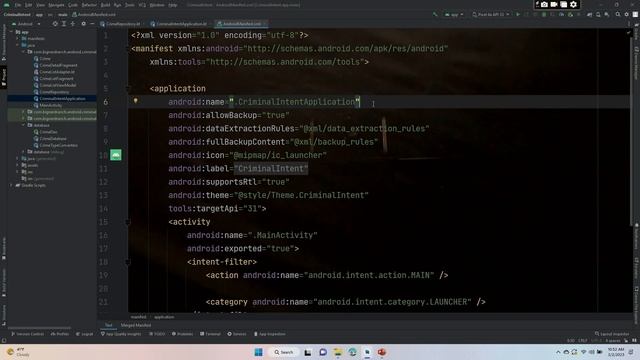Image resolution: width=640 pixels, height=360 pixels.
Task: Click the screenshot camera icon in overlay
Action: click(544, 4)
